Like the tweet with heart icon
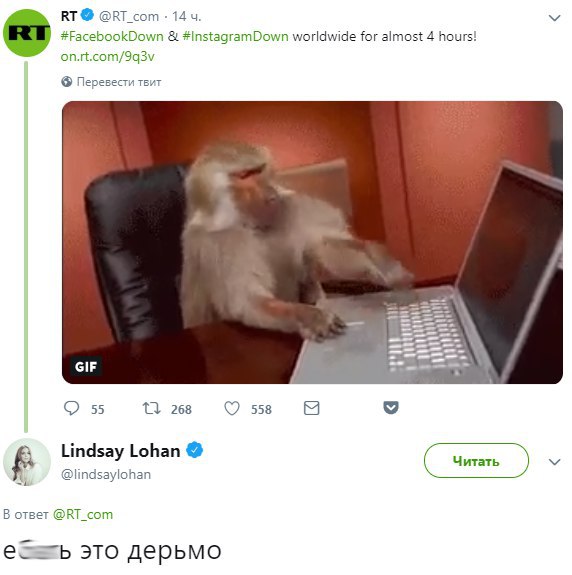The image size is (572, 575). (232, 408)
